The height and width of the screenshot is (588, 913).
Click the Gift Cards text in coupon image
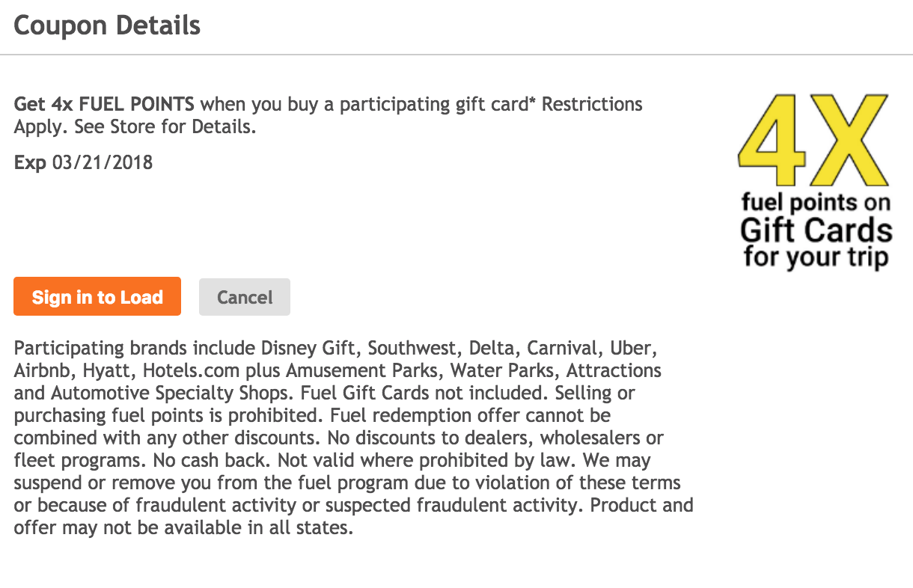[x=816, y=230]
